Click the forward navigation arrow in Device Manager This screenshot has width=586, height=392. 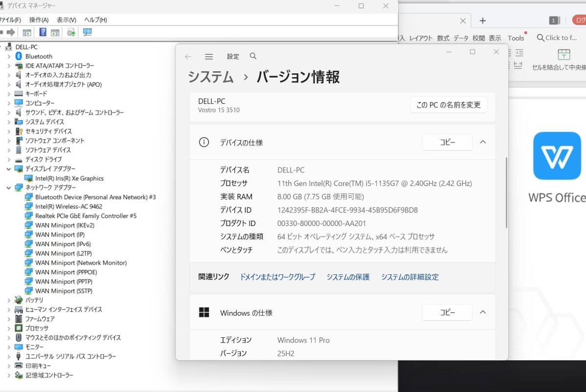[11, 32]
